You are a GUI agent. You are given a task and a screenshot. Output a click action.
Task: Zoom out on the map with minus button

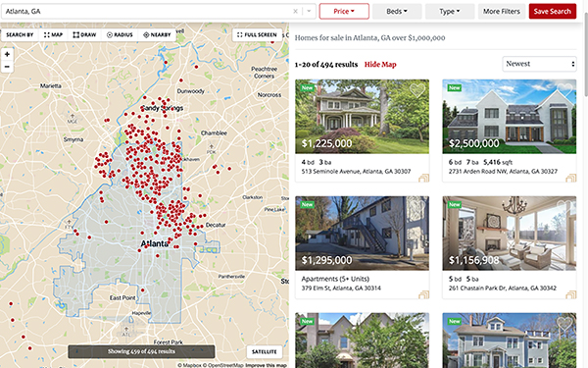[7, 67]
